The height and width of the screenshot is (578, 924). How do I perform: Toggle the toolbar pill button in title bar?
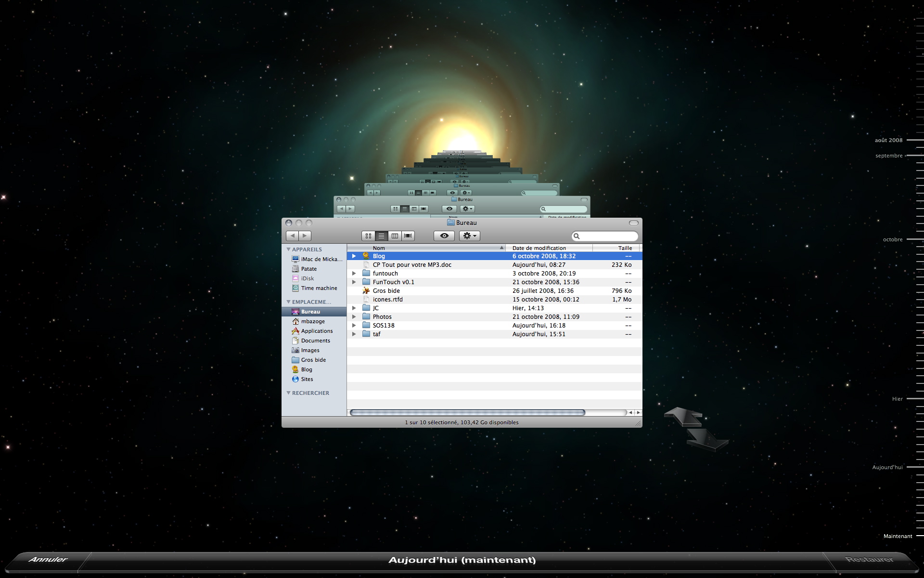click(633, 223)
